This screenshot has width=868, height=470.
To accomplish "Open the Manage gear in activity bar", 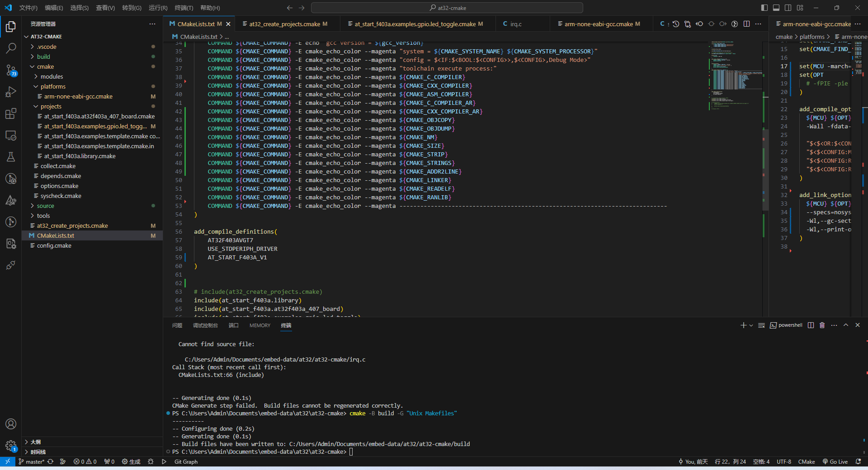I will click(x=11, y=446).
